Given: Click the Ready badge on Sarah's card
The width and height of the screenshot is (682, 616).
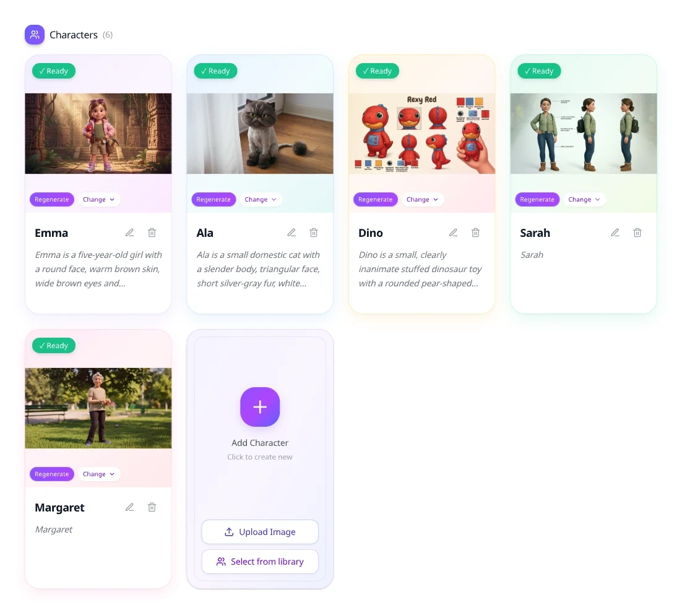Looking at the screenshot, I should (x=539, y=71).
